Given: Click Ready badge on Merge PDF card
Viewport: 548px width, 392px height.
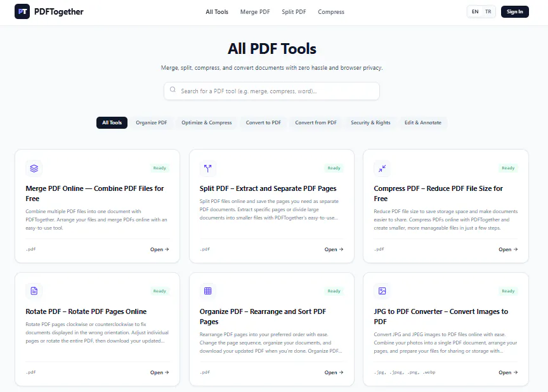Looking at the screenshot, I should tap(160, 168).
